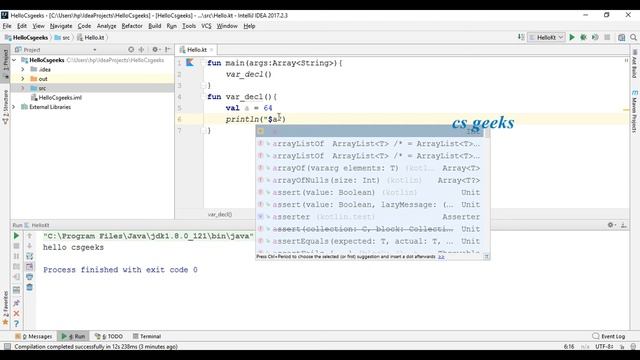
Task: Click the up-the-stack-trace arrow in Run panel
Action: (29, 236)
